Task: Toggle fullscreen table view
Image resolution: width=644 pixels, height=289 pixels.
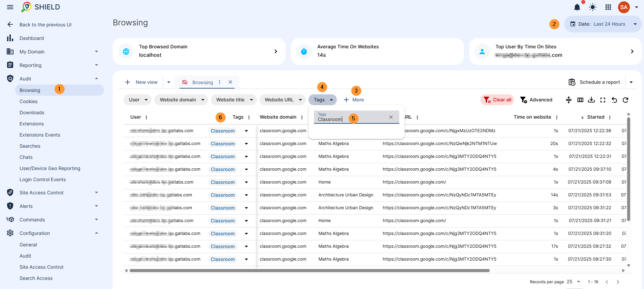Action: [603, 100]
